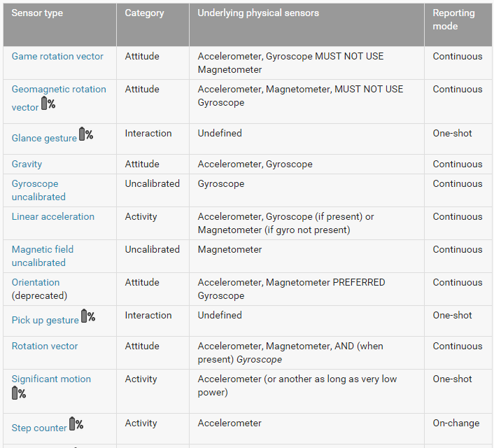Image resolution: width=494 pixels, height=448 pixels.
Task: Click the Sensor type column header
Action: (37, 13)
